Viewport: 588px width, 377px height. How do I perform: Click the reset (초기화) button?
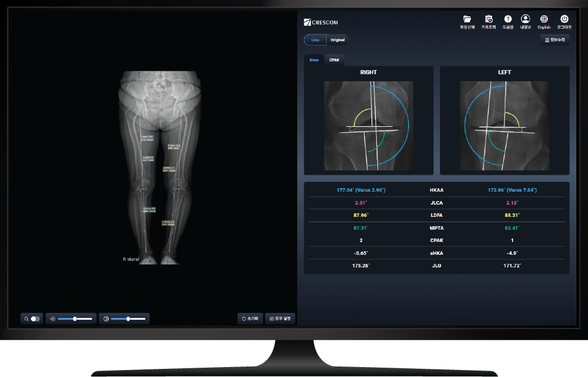pyautogui.click(x=250, y=319)
